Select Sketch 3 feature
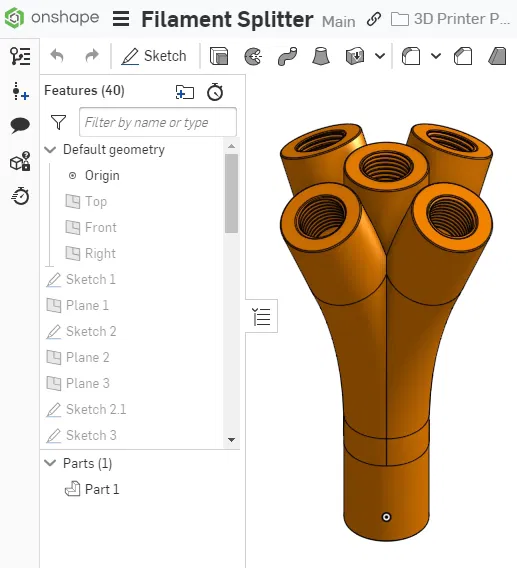Screen dimensions: 517x568 82,435
